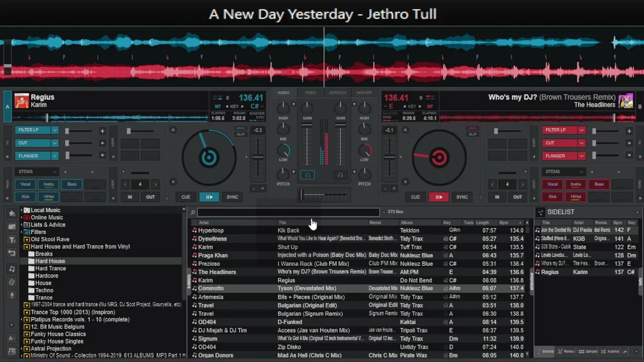This screenshot has width=644, height=362.
Task: Collapse Hard House and Hard Trance from Vinyl folder
Action: tap(22, 247)
